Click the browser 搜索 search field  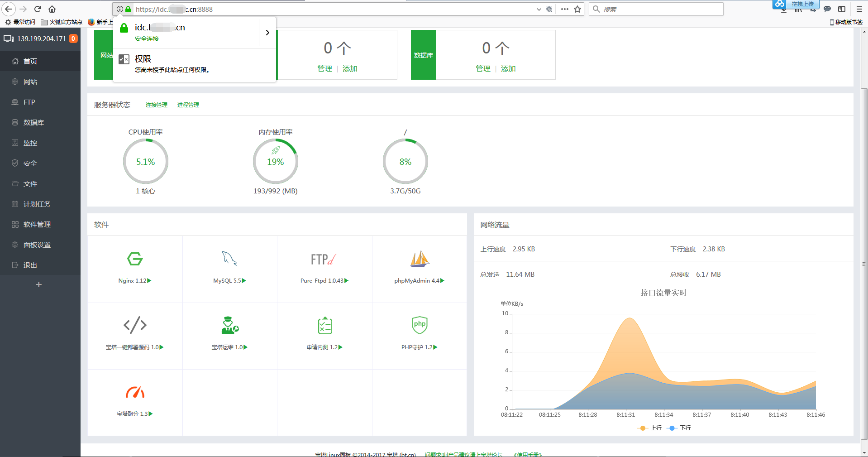656,9
